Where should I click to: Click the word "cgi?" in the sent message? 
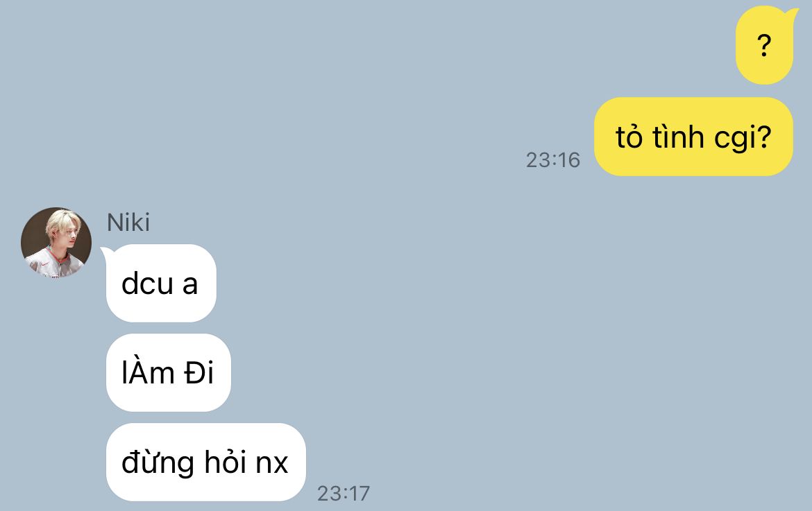pos(743,138)
